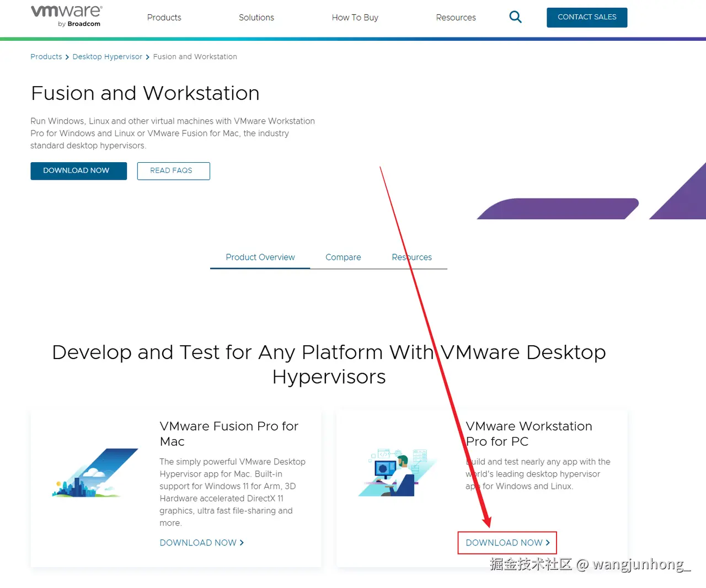Click the VMware by Broadcom logo
Image resolution: width=706 pixels, height=588 pixels.
(66, 16)
